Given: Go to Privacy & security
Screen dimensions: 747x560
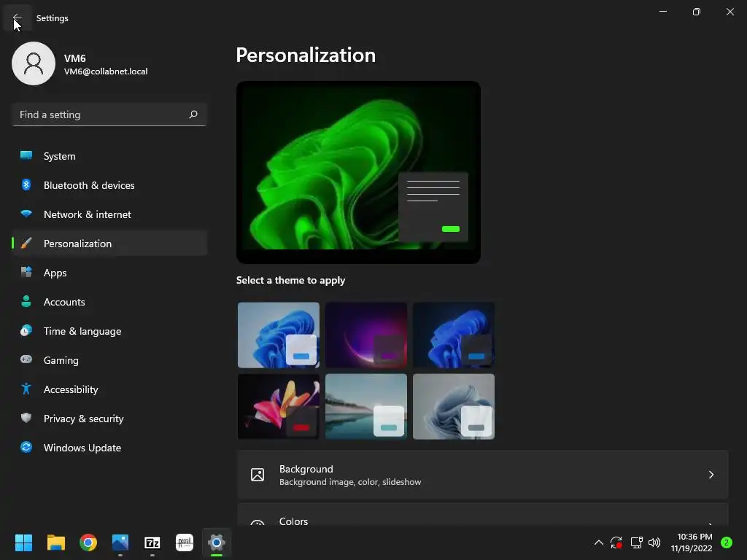Looking at the screenshot, I should point(109,419).
